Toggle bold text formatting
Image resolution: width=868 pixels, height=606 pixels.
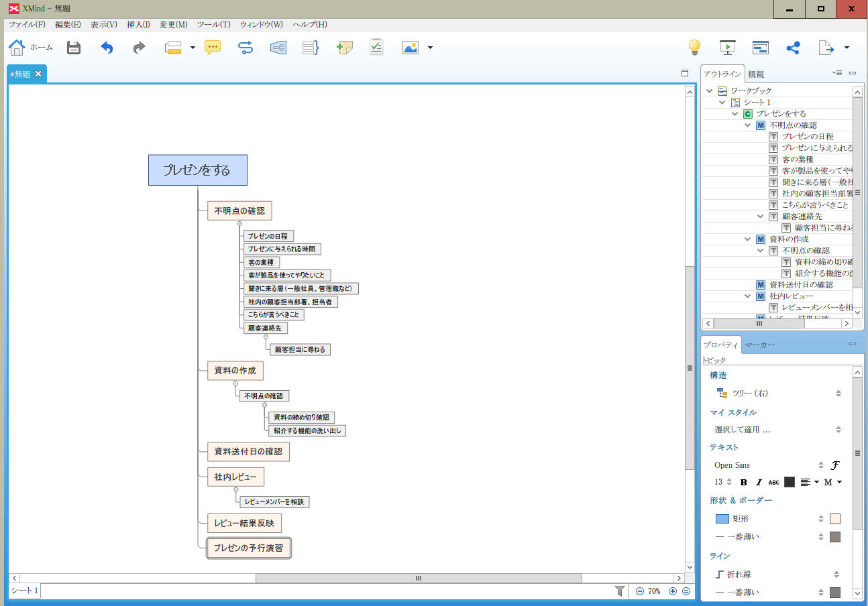pos(744,482)
